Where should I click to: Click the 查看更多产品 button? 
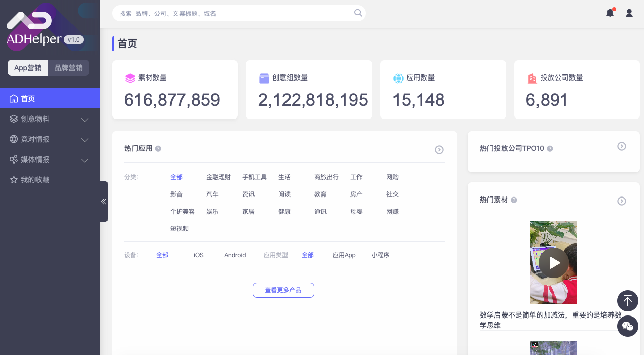(283, 290)
